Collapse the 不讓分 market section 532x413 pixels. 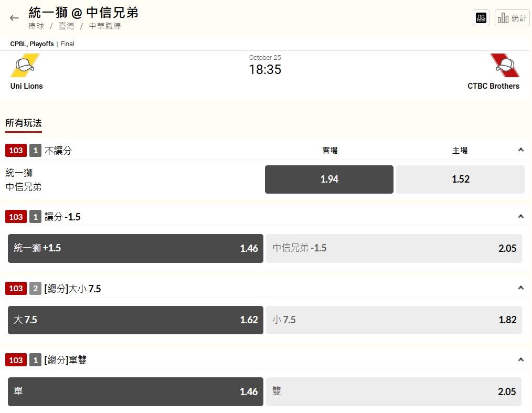(521, 150)
